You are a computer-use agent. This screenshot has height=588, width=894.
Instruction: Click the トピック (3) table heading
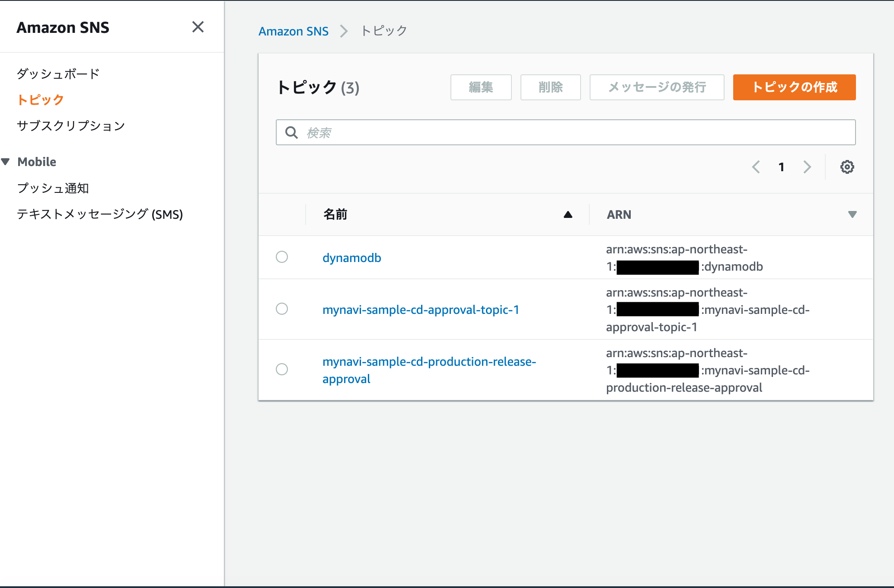(x=318, y=87)
